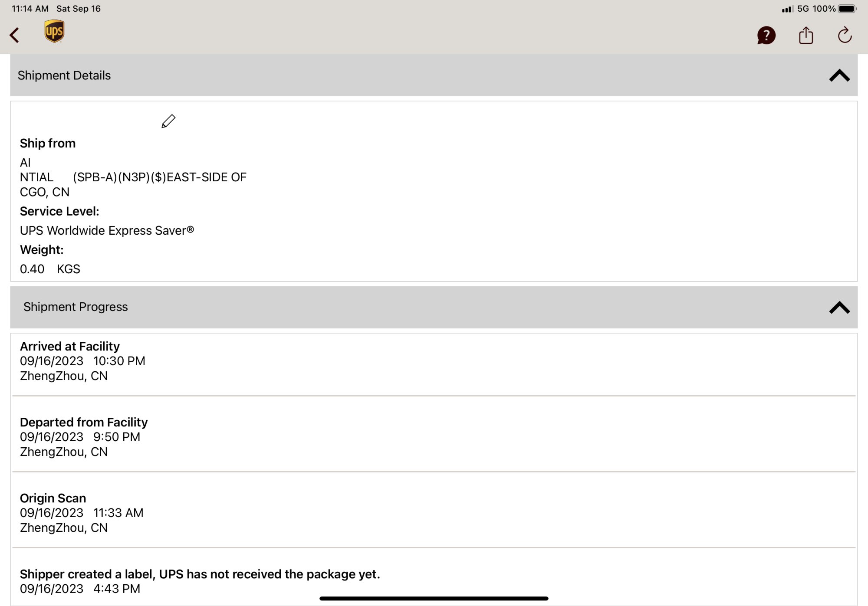Collapse Shipment Details with its chevron

[x=839, y=75]
